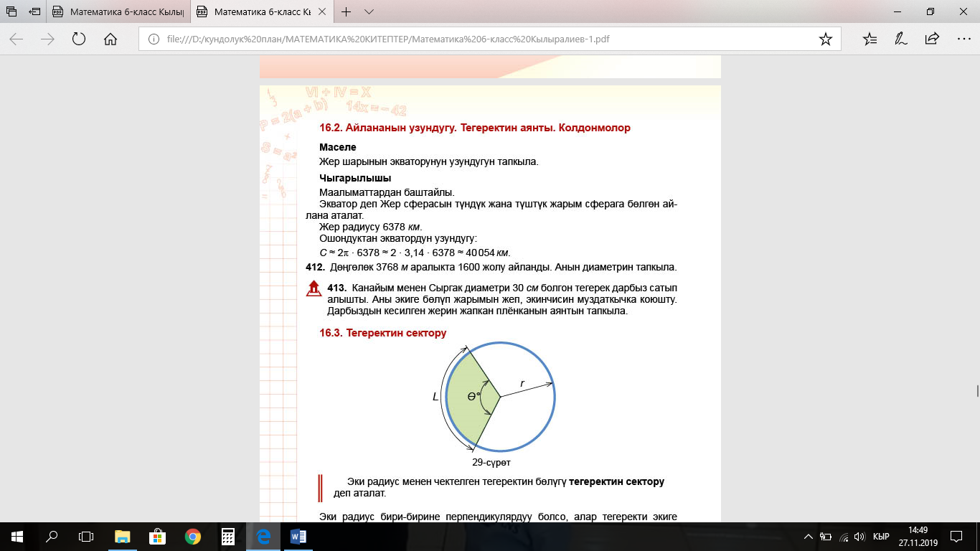Click line Жер радиусу 6378 км
Image resolution: width=980 pixels, height=551 pixels.
click(x=371, y=227)
